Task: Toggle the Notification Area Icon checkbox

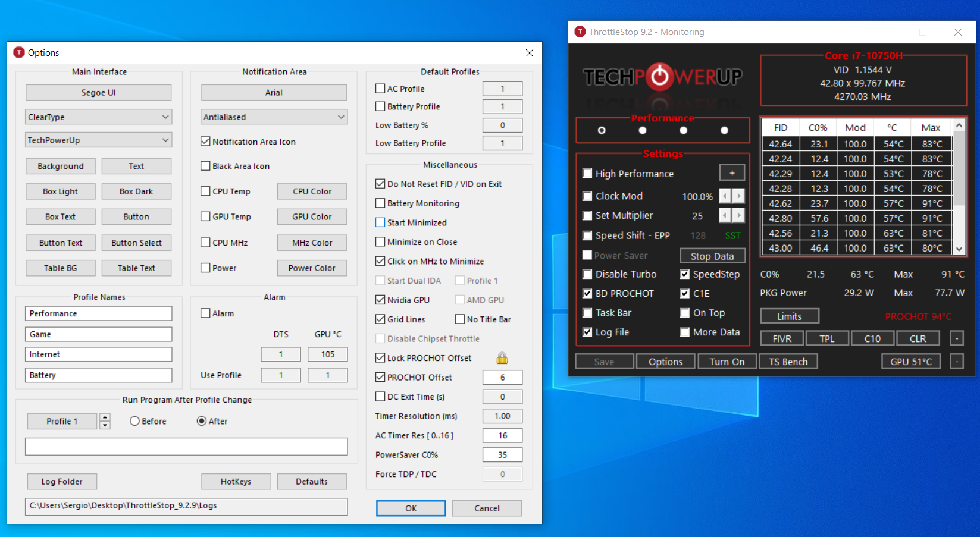Action: click(x=205, y=142)
